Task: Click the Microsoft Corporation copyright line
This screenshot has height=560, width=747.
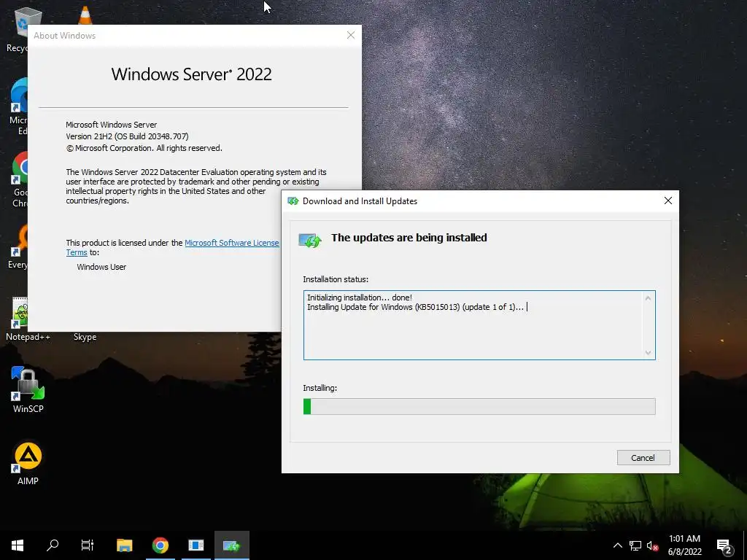Action: (144, 148)
